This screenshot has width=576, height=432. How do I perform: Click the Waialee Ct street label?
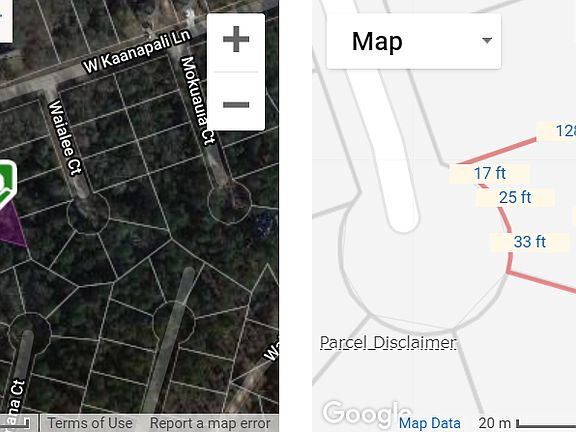(x=65, y=138)
